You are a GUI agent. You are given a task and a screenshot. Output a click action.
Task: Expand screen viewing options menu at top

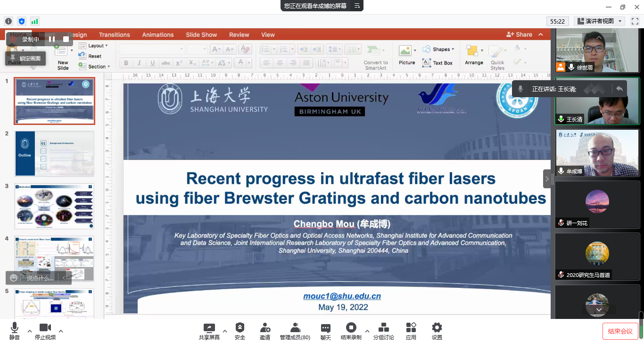[357, 6]
